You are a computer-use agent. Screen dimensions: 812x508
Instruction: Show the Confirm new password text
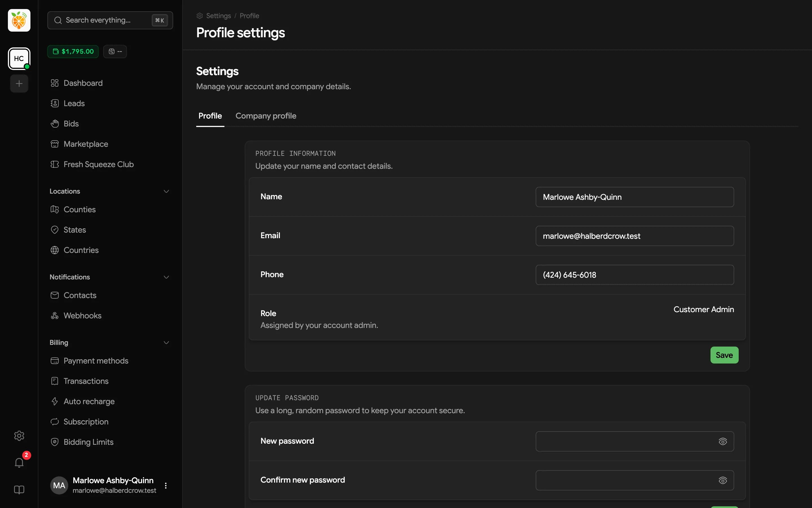(x=723, y=480)
